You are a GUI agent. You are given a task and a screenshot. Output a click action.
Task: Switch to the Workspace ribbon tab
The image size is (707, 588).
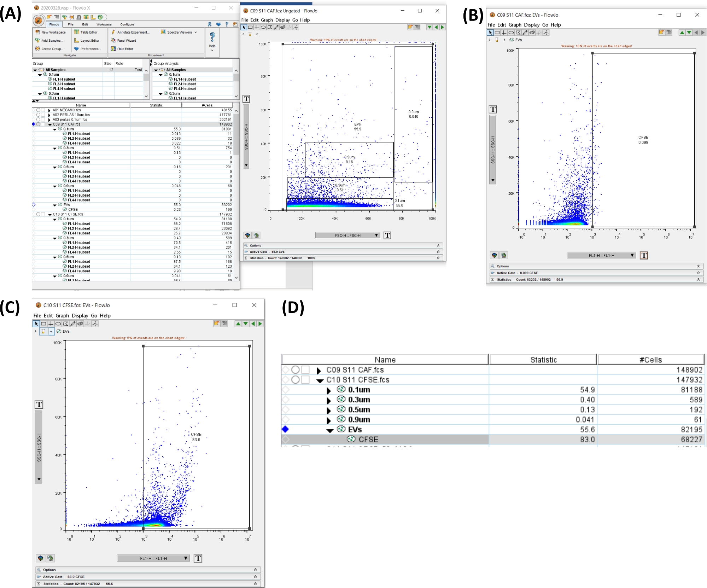tap(104, 24)
